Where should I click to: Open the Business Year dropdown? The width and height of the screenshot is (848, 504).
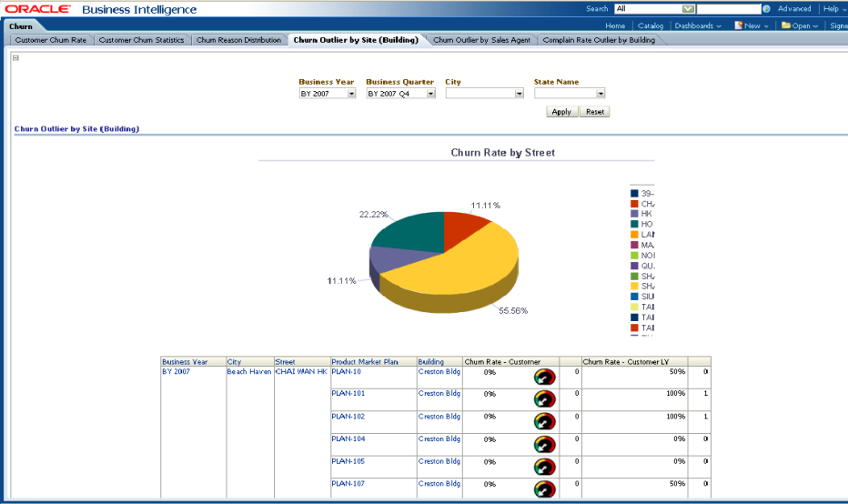click(351, 94)
